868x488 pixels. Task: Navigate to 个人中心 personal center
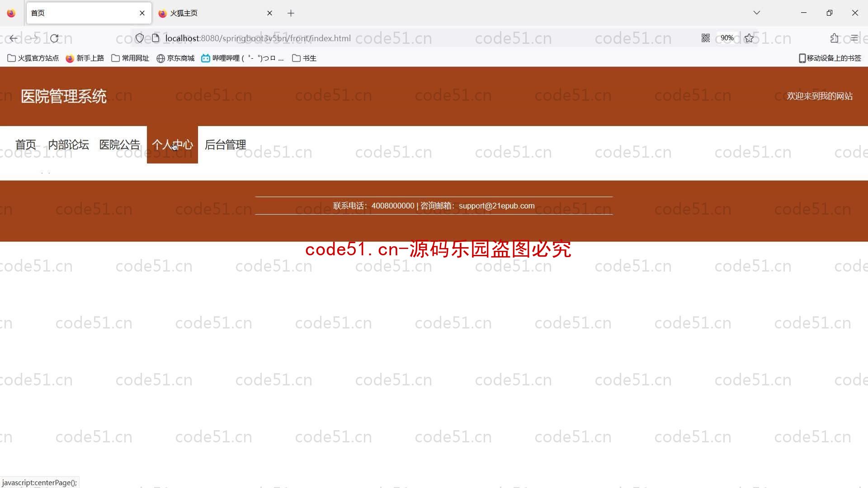(x=172, y=144)
